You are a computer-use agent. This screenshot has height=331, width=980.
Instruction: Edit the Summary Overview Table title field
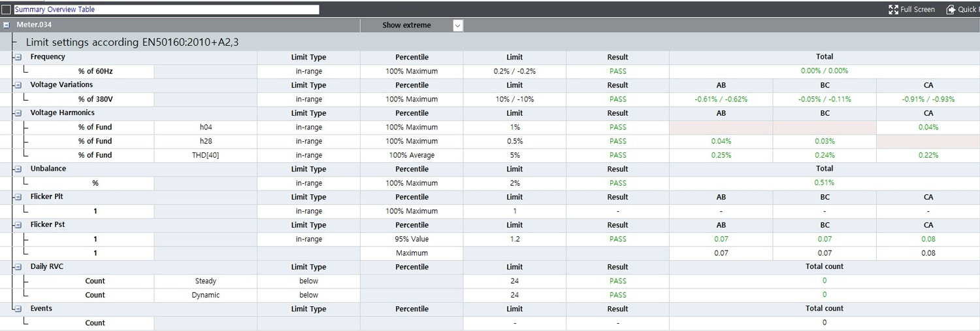[x=166, y=10]
